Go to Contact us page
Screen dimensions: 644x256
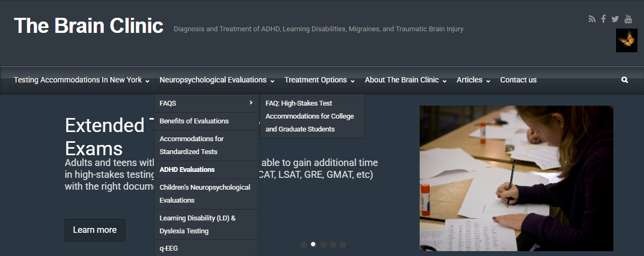[x=518, y=80]
